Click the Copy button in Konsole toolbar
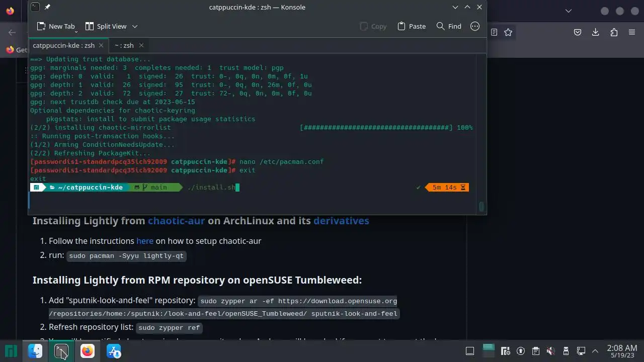 [373, 26]
